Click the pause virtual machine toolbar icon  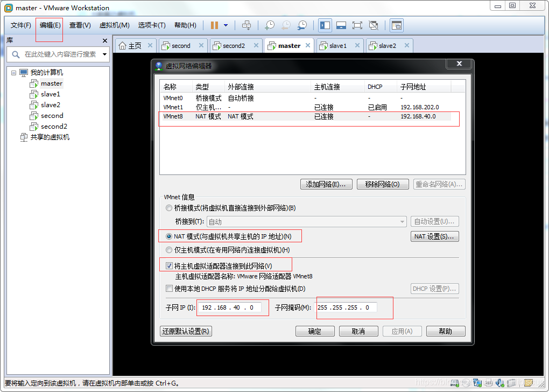(215, 25)
